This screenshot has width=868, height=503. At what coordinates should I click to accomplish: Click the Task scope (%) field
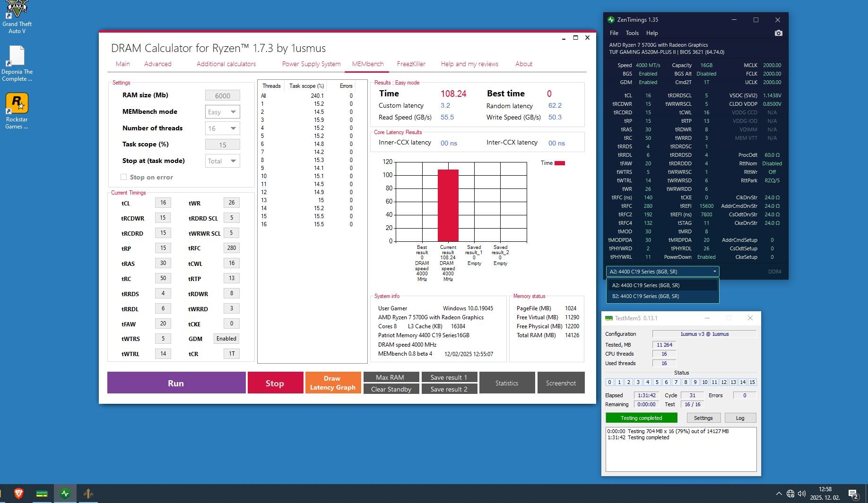click(x=223, y=145)
